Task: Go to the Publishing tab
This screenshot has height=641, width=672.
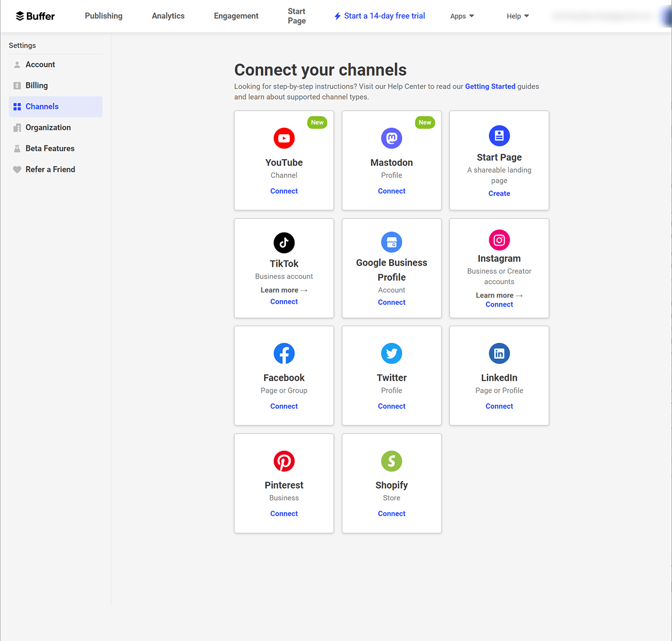Action: pyautogui.click(x=103, y=16)
